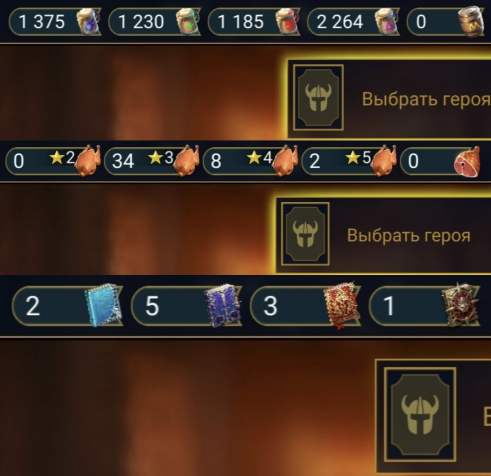Tap the green spirit brew mug icon
491x476 pixels.
(188, 21)
